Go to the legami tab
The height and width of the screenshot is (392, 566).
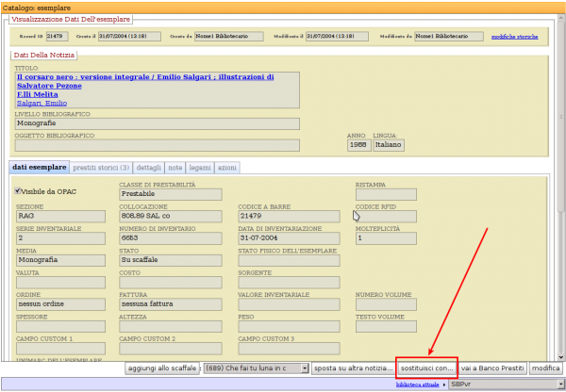point(200,168)
